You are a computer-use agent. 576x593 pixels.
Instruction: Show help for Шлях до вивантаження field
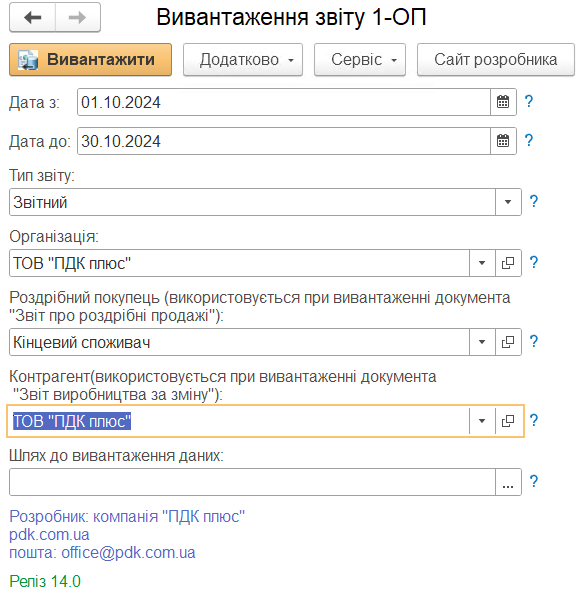pos(534,481)
